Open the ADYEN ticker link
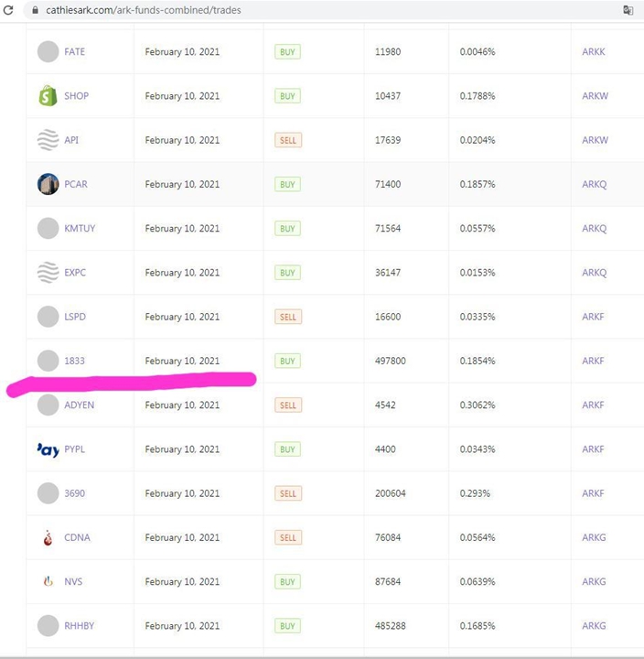Screen dimensions: 644x659 [79, 405]
